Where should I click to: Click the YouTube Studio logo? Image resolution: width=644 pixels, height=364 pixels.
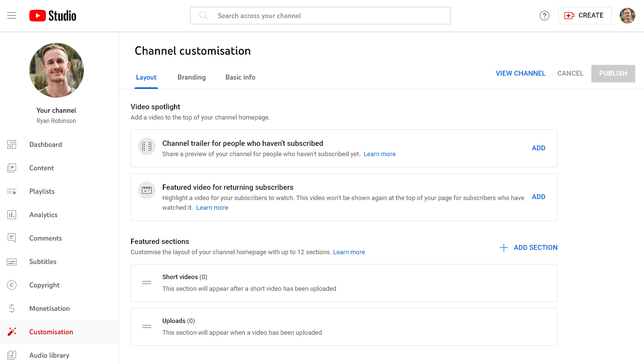(x=53, y=16)
